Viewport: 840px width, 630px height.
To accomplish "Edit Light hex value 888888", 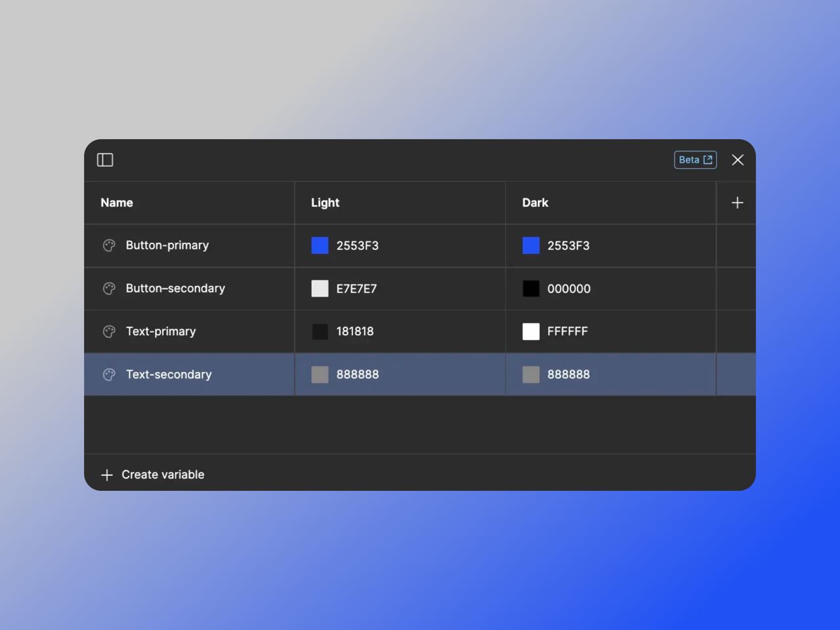I will coord(358,375).
